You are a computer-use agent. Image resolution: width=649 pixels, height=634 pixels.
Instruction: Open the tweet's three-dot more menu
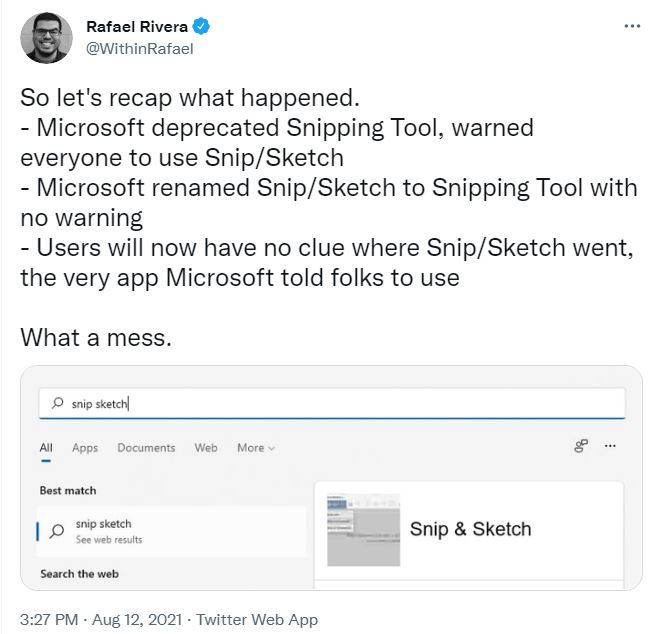point(632,26)
